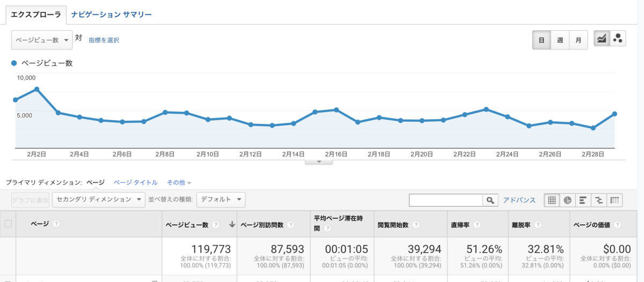This screenshot has width=644, height=282.
Task: Tick the select-all checkbox in table header
Action: (8, 224)
